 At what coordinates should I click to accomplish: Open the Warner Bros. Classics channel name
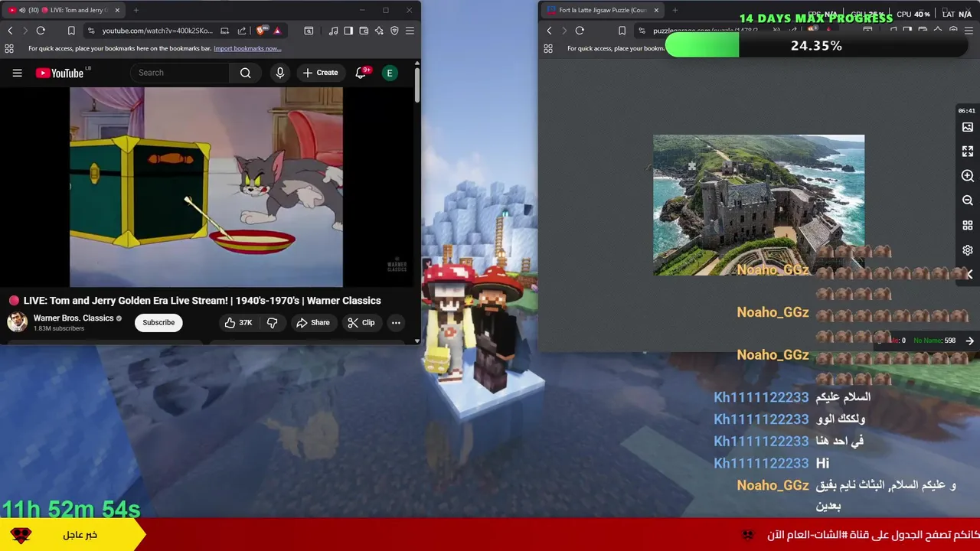[x=73, y=318]
